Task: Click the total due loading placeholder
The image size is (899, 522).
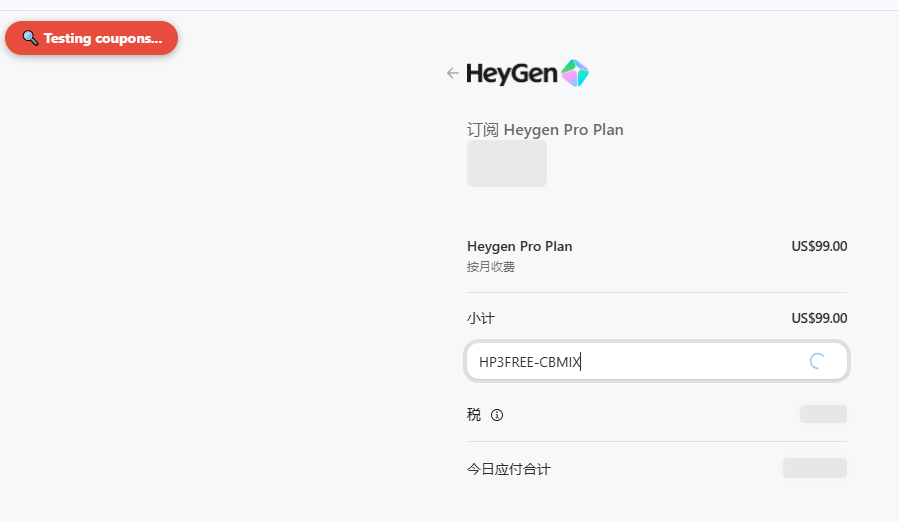Action: [815, 468]
